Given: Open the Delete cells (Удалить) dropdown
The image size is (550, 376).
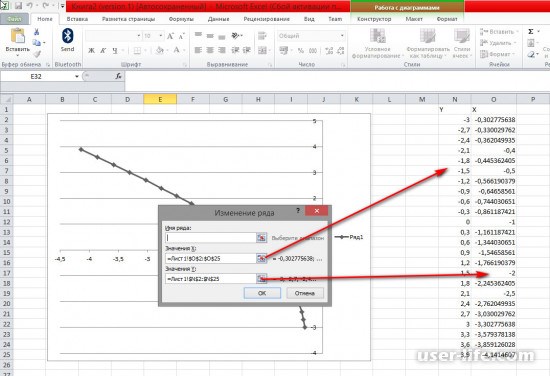Looking at the screenshot, I should (498, 43).
